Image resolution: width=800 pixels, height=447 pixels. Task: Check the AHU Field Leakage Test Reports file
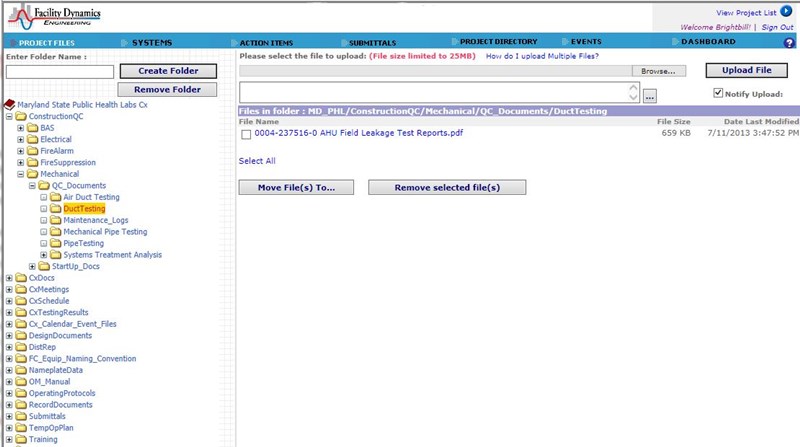246,134
